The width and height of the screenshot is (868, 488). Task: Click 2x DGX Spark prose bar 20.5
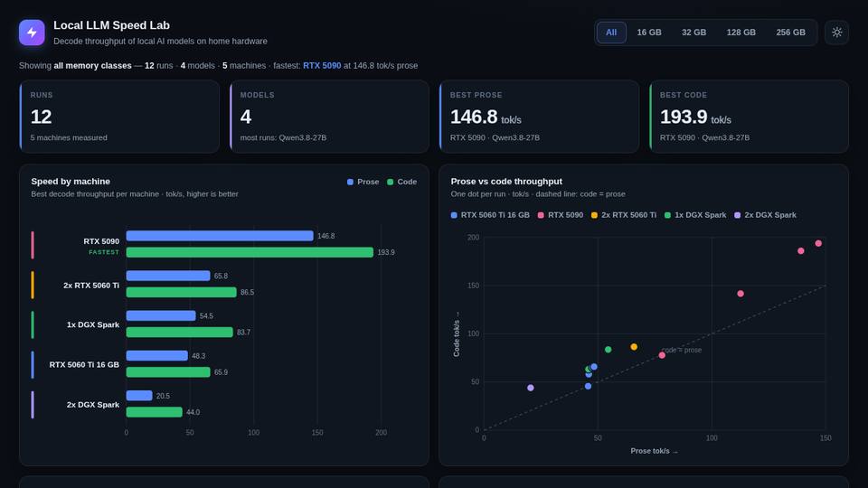point(139,396)
